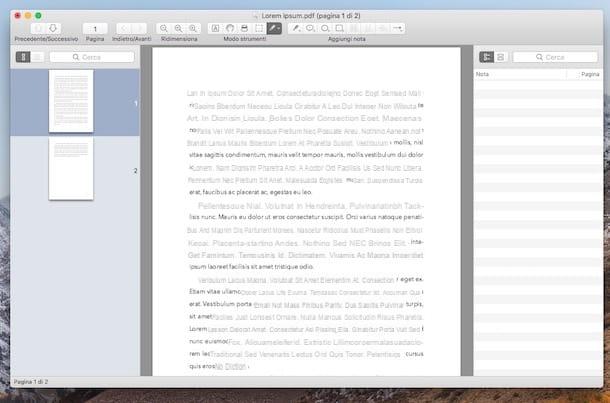Go forward in history with right chevron
The height and width of the screenshot is (403, 610).
(x=139, y=28)
